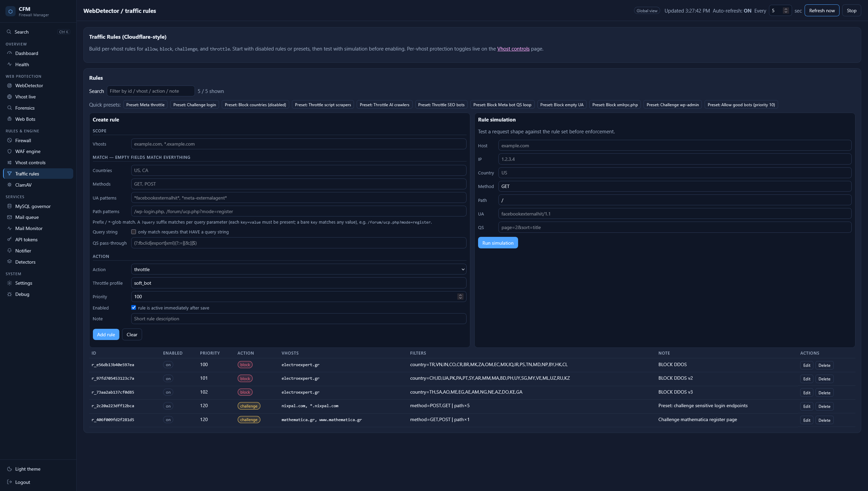Click the WAF engine shield icon
The image size is (868, 491).
coord(9,151)
